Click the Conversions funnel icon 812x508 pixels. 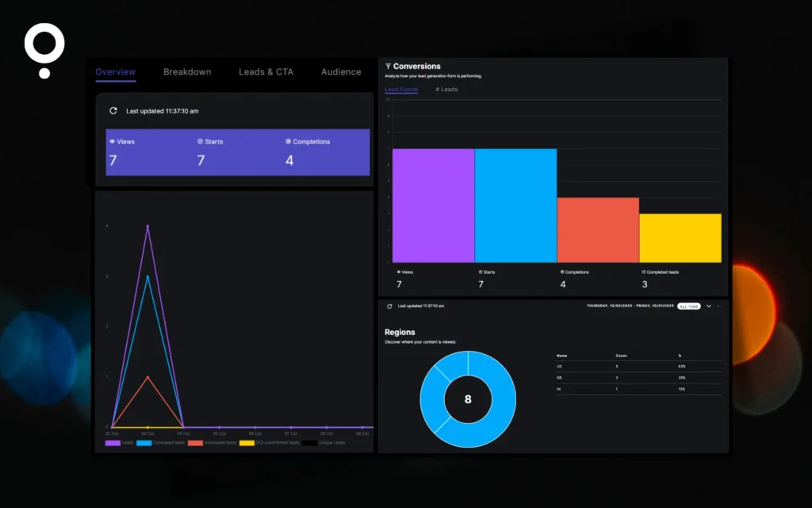(389, 66)
